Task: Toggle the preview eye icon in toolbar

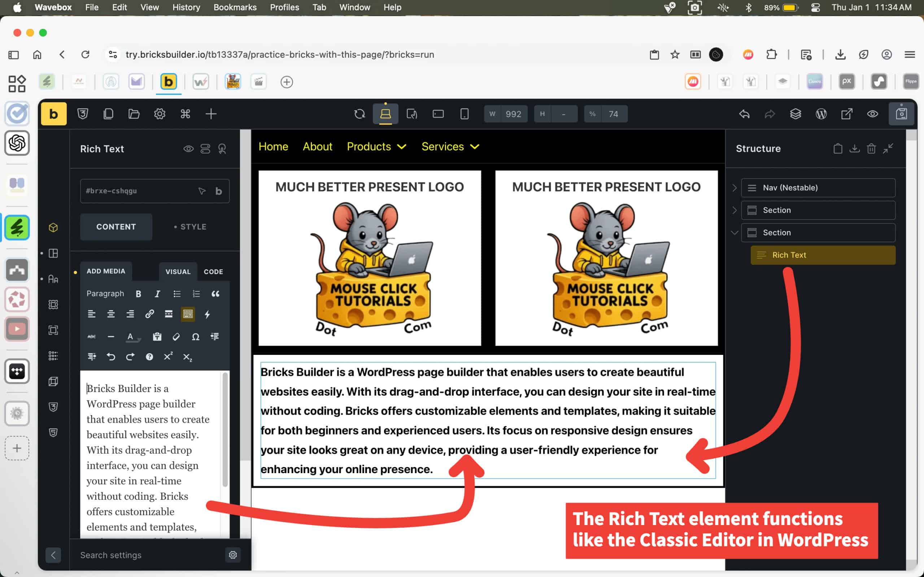Action: coord(872,114)
